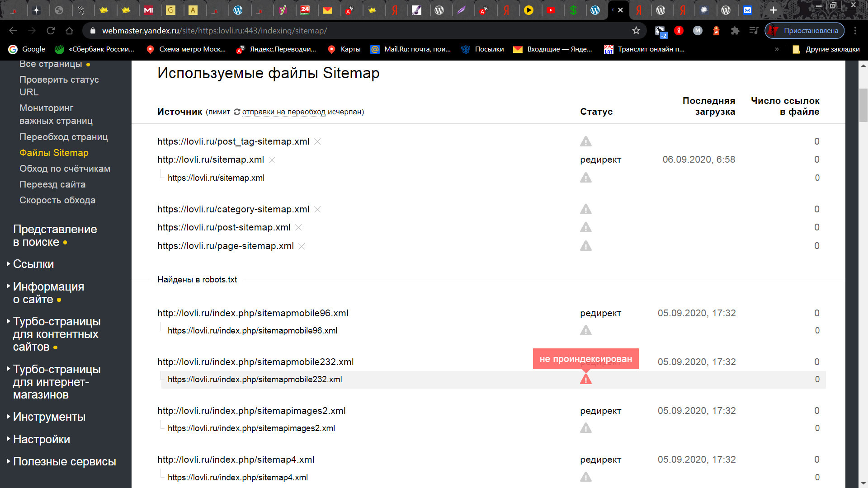
Task: Open Все страницы in the sidebar
Action: coord(51,64)
